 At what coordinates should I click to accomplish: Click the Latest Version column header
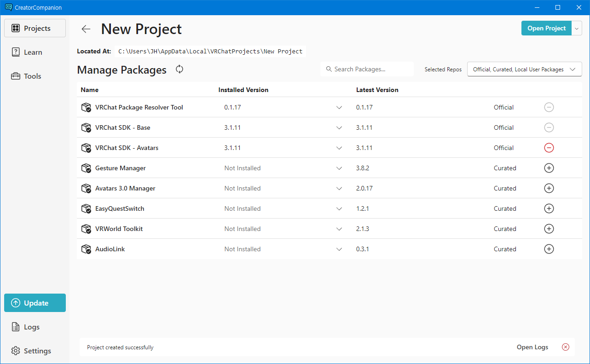click(377, 90)
